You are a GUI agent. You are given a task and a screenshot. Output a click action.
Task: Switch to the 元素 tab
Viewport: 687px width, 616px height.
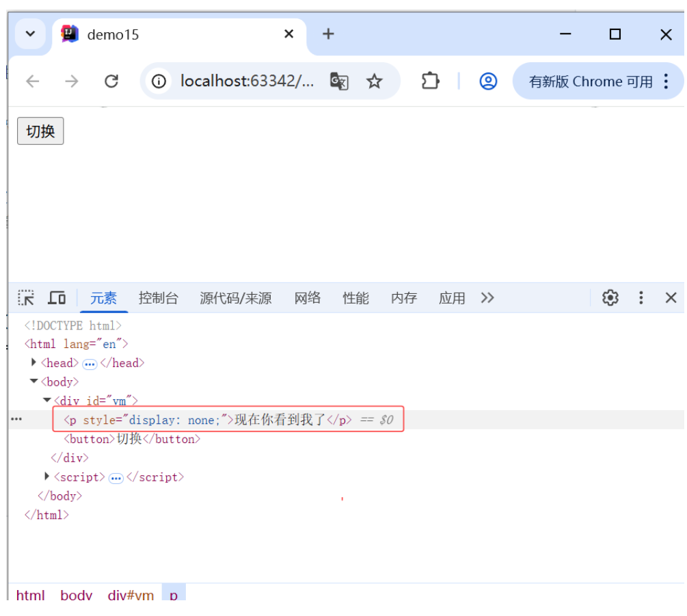pos(103,298)
